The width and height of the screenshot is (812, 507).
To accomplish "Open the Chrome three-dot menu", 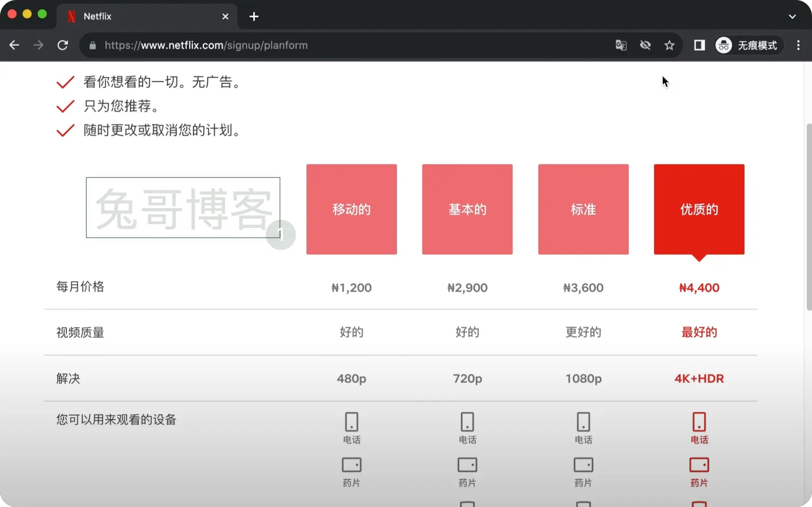I will pyautogui.click(x=798, y=45).
